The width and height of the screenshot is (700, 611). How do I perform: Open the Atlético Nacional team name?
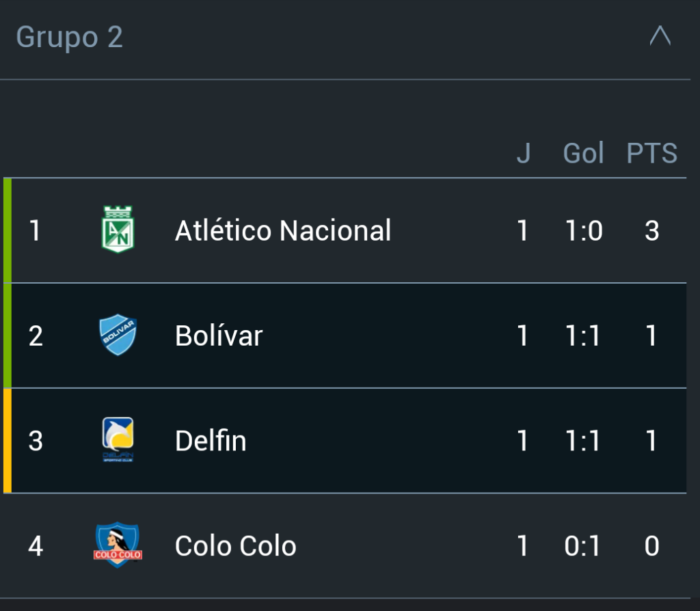click(x=283, y=230)
